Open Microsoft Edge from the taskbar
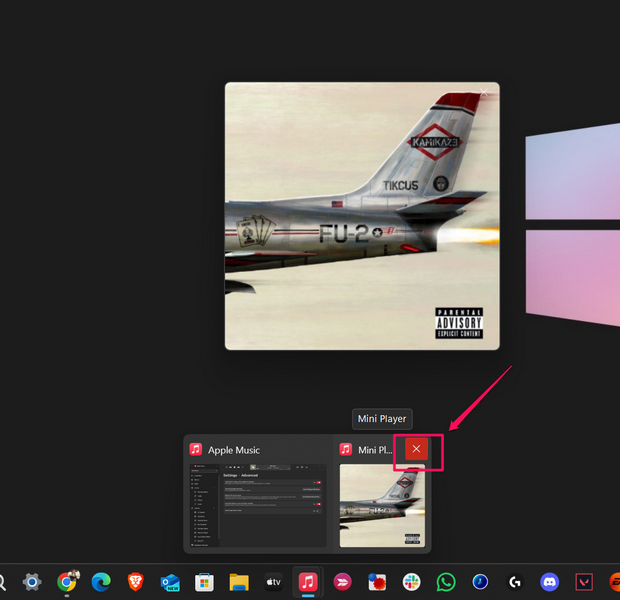620x600 pixels. click(101, 582)
